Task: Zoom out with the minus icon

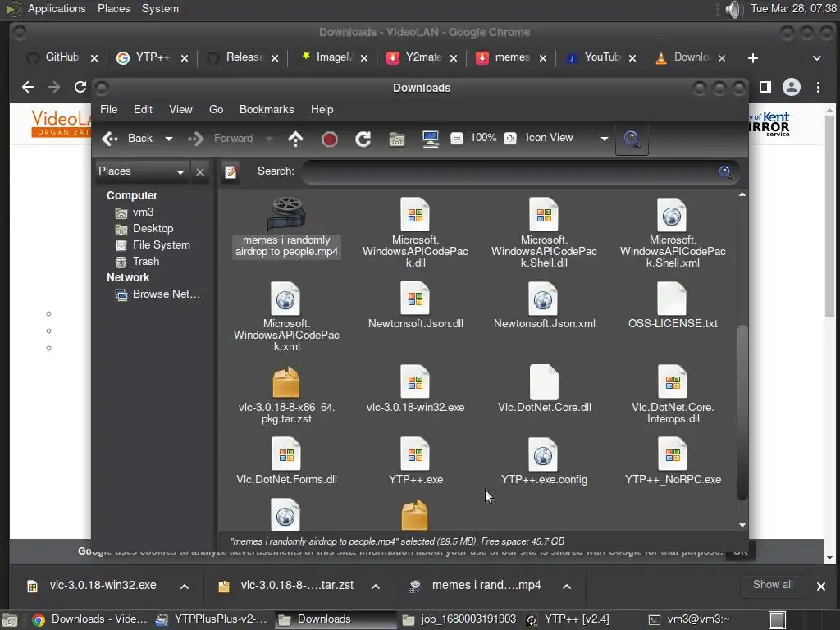Action: [456, 139]
